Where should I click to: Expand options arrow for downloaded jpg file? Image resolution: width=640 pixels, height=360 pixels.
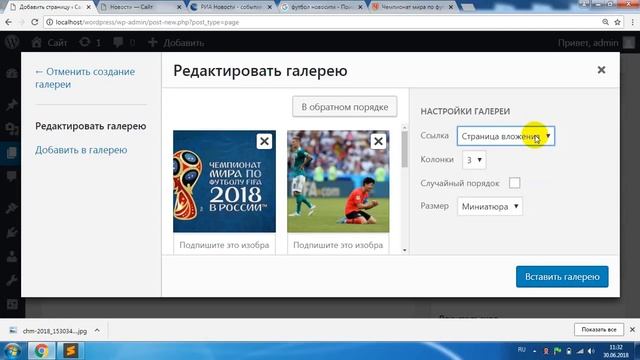click(x=97, y=330)
